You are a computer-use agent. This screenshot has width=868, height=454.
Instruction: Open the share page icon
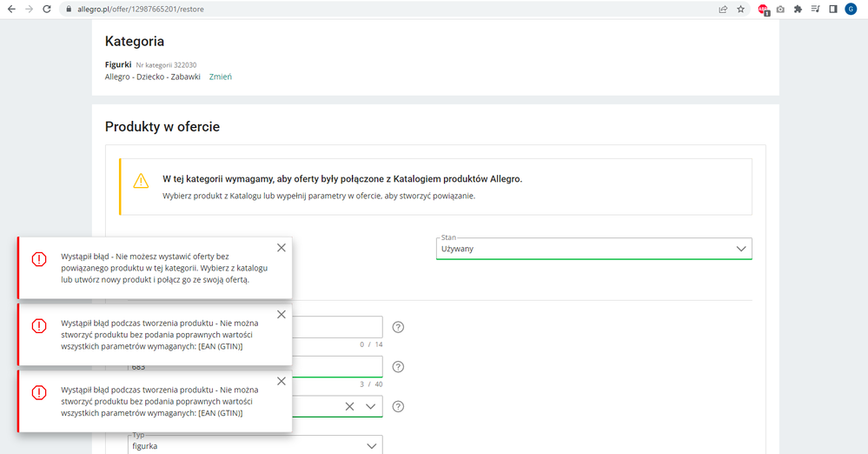723,9
